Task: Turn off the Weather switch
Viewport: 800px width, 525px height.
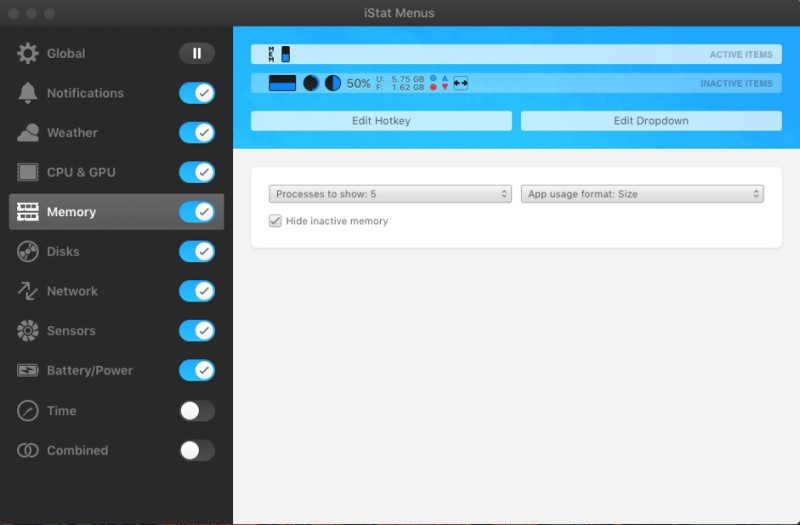Action: (197, 133)
